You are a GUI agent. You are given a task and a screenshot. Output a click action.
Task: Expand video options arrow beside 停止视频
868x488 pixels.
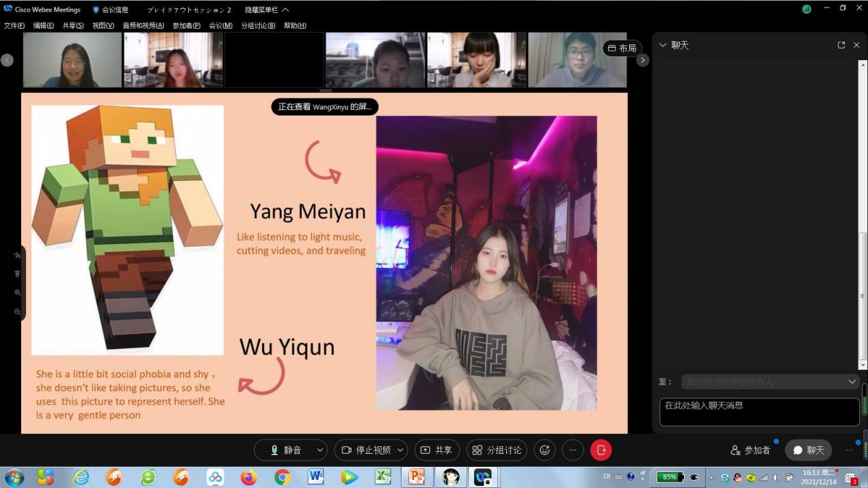400,450
